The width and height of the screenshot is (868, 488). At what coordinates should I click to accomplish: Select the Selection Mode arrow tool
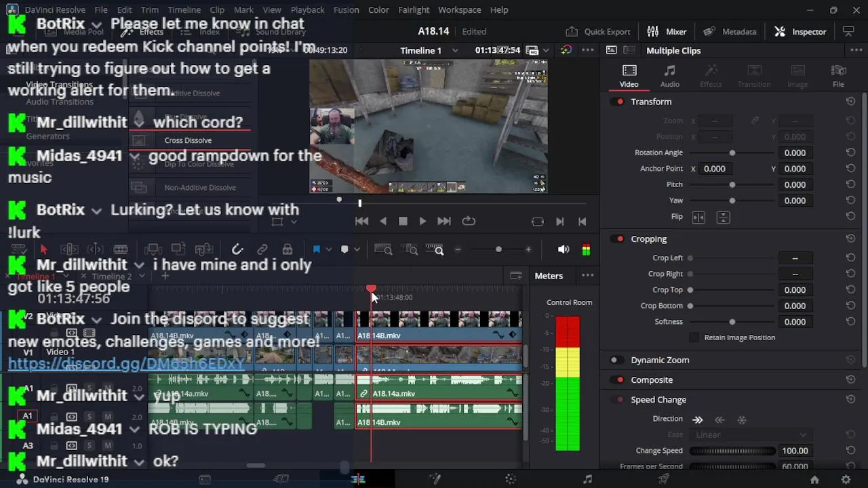click(x=44, y=249)
